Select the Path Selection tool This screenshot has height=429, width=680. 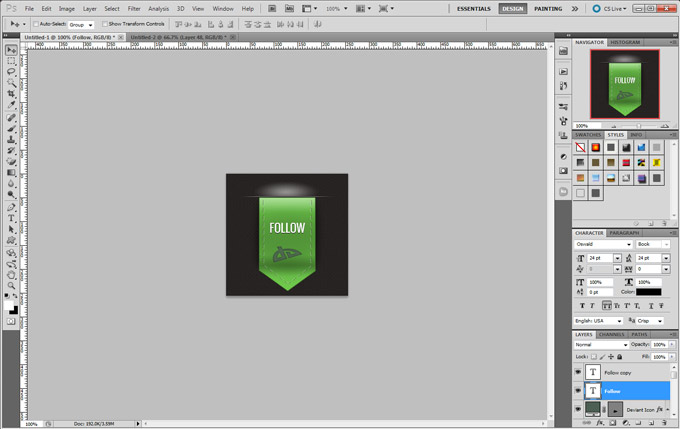pos(11,229)
